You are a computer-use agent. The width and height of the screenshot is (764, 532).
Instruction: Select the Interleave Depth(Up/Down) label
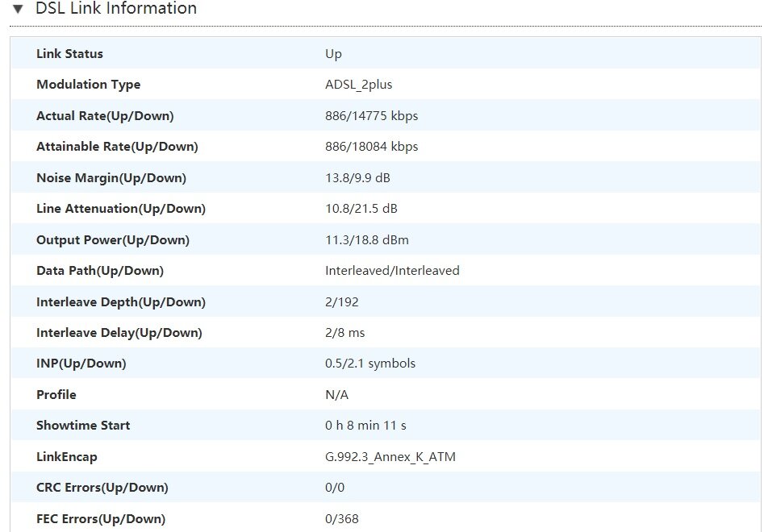pos(121,302)
